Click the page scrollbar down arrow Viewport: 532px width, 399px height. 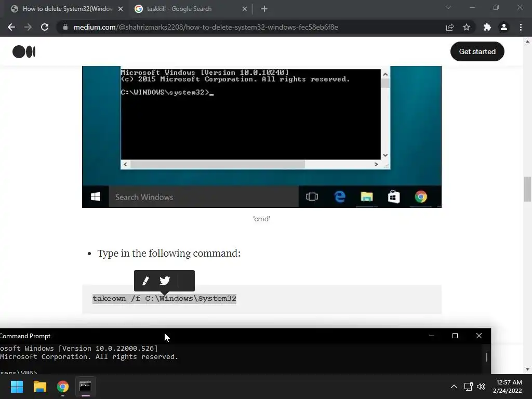pyautogui.click(x=527, y=369)
